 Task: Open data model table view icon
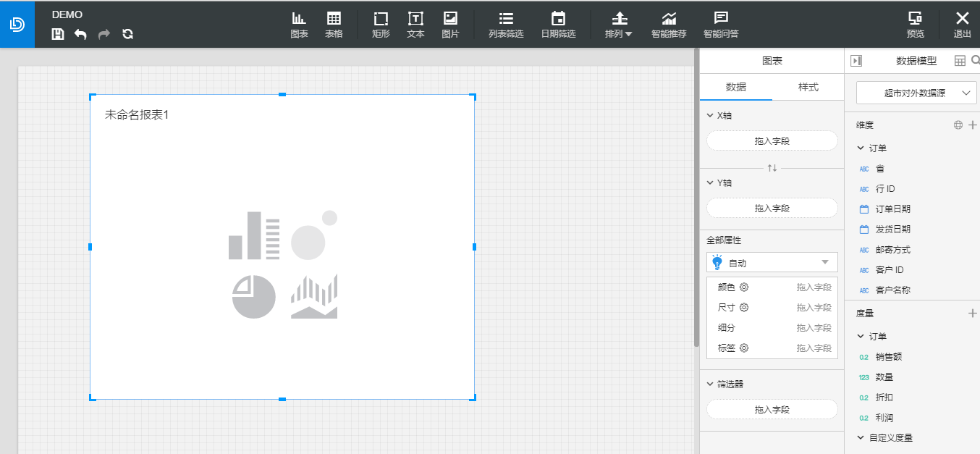(x=960, y=61)
